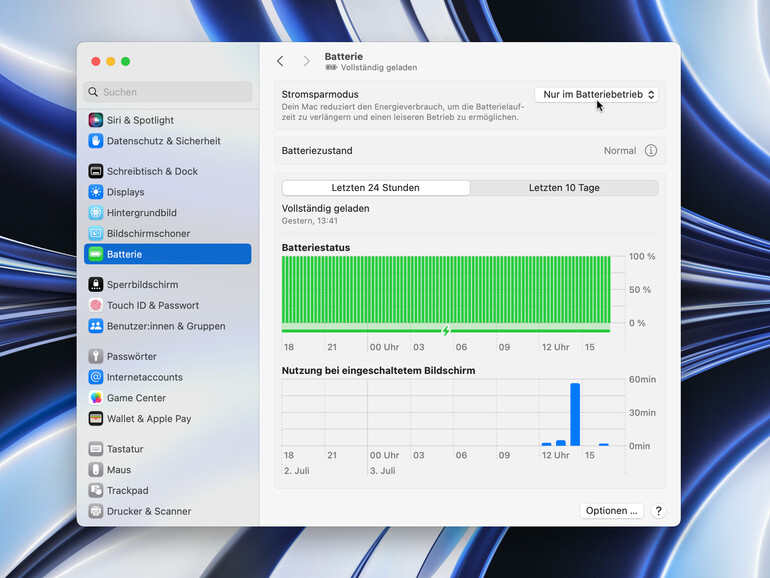Go forward with the right chevron
The image size is (770, 578).
(x=306, y=61)
